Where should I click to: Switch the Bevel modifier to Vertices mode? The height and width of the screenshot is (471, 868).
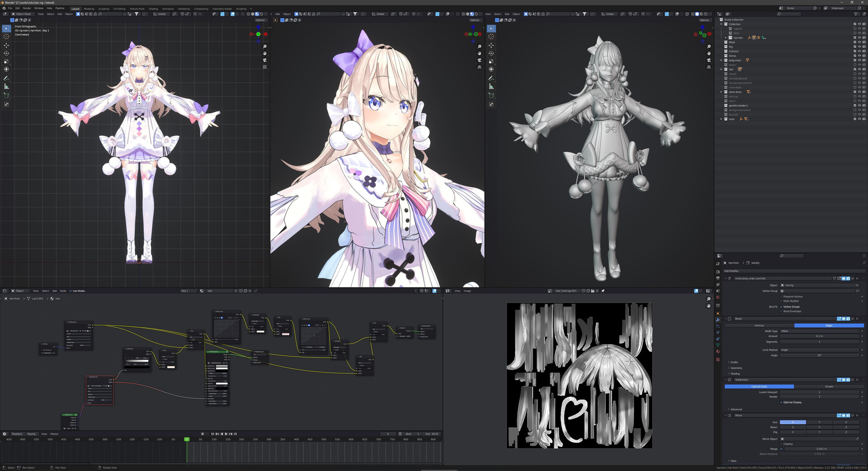759,325
